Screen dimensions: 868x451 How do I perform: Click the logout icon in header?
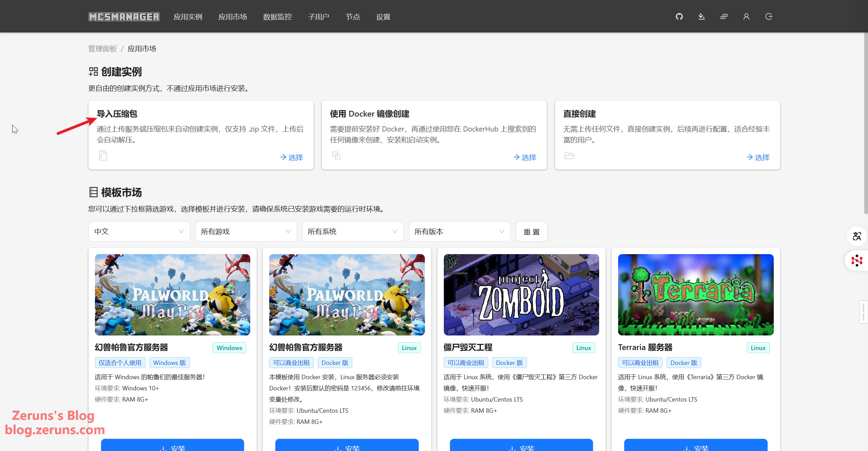[769, 17]
